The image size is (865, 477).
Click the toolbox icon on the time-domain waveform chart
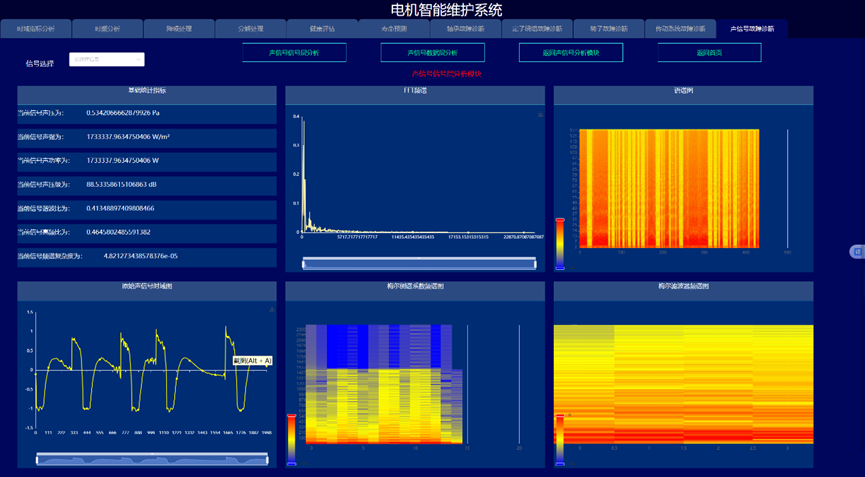(271, 310)
